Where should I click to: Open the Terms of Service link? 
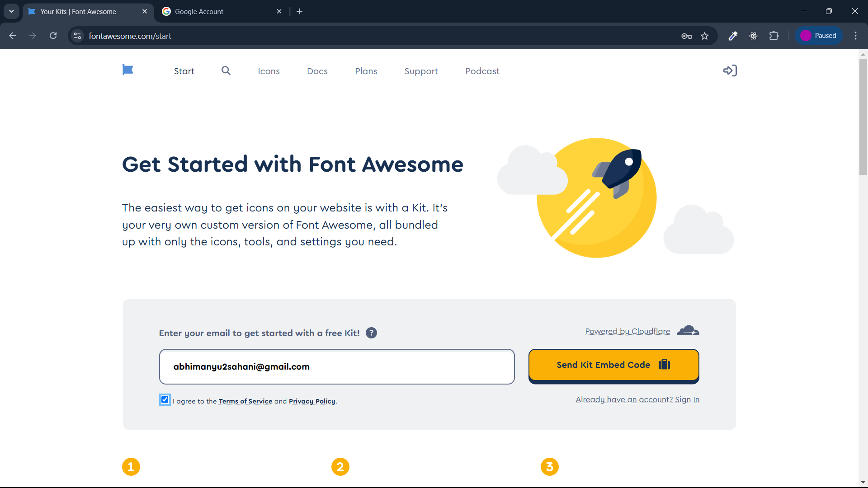245,401
